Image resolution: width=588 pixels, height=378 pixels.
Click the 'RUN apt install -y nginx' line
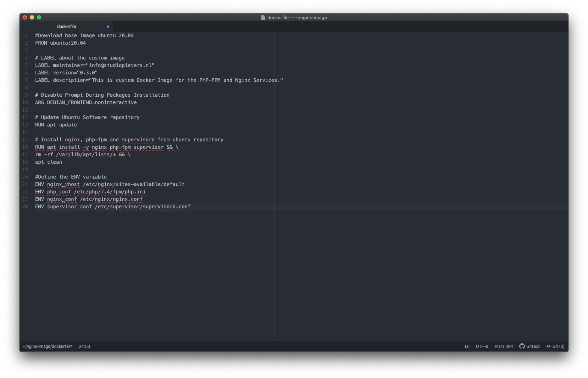point(107,147)
